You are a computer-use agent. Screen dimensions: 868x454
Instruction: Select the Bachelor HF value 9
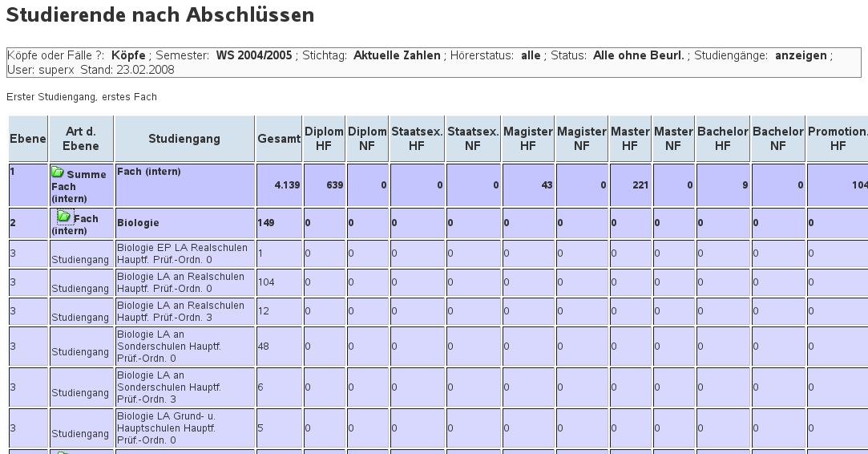coord(745,185)
